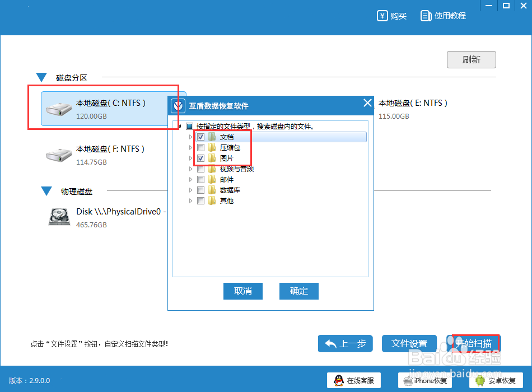Image resolution: width=532 pixels, height=392 pixels.
Task: Start scanning with 开始扫描 button
Action: tap(474, 343)
